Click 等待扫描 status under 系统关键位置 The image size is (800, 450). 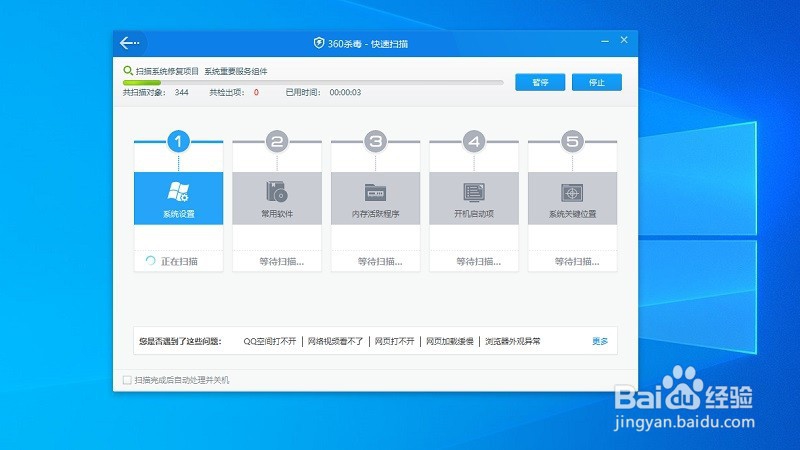tap(577, 262)
